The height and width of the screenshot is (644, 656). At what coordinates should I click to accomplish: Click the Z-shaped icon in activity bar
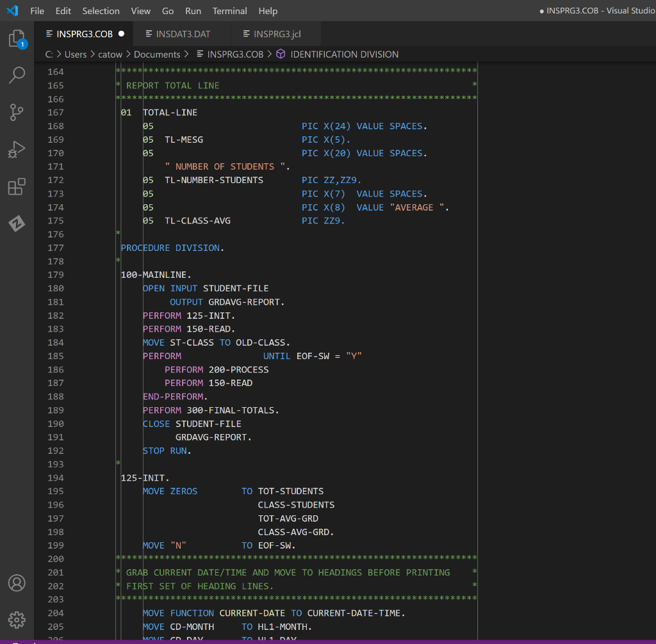pyautogui.click(x=17, y=223)
